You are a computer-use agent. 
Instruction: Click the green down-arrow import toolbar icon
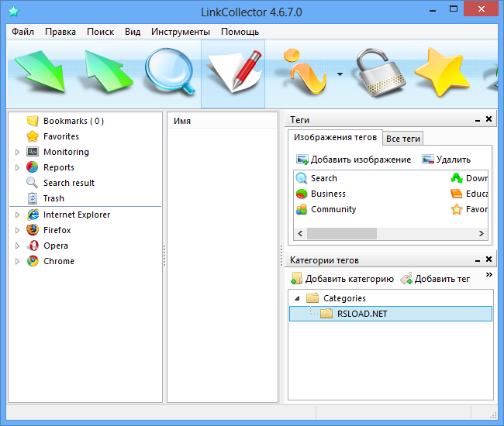coord(40,72)
